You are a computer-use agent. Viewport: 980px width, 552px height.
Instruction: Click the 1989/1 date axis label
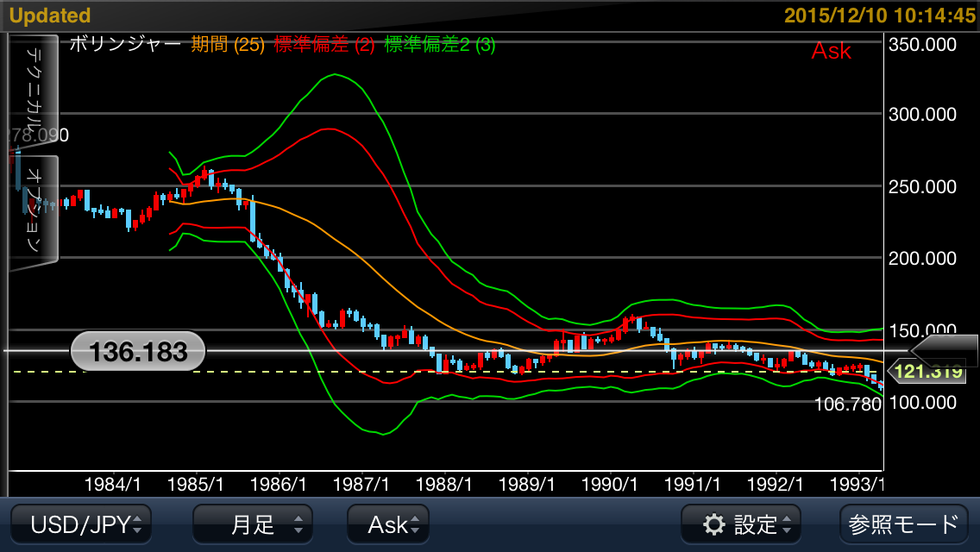tap(527, 484)
